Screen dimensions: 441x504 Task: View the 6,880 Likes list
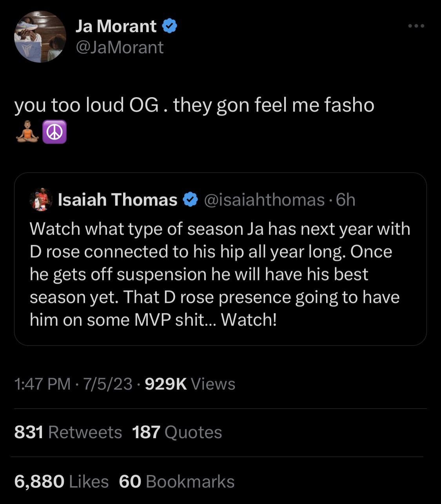tap(62, 481)
